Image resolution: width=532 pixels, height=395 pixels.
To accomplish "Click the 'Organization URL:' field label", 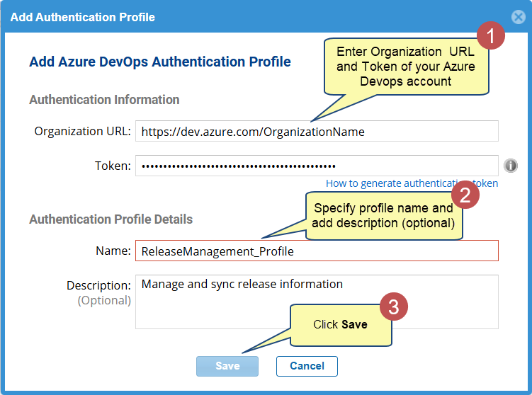I will tap(82, 131).
